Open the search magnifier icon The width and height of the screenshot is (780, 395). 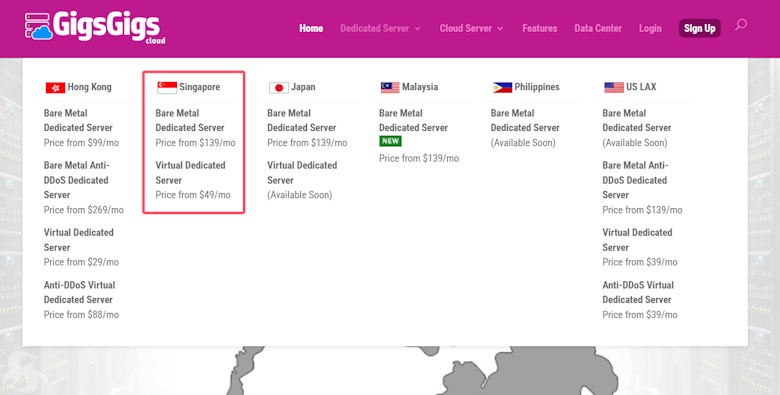coord(741,24)
